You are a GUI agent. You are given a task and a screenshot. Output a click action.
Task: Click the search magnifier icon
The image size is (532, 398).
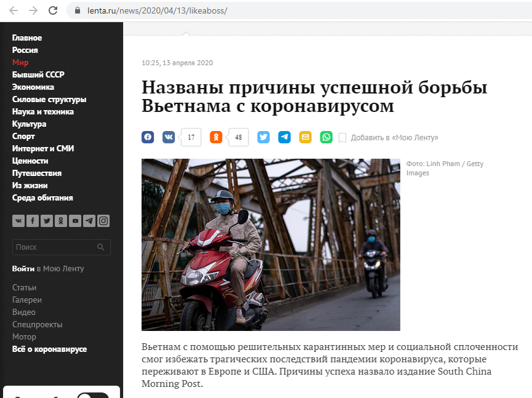tap(101, 247)
